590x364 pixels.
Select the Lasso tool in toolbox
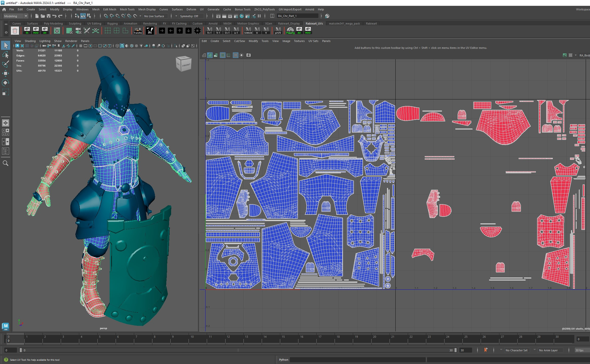6,55
